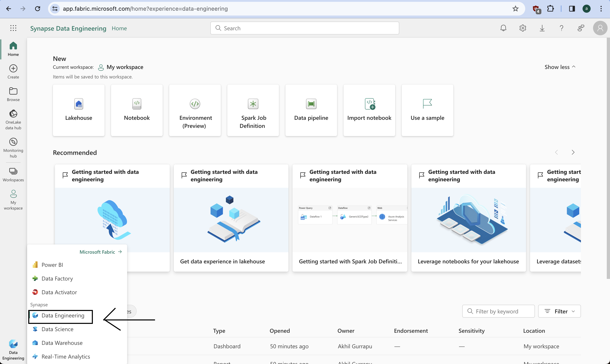Click the Feedback icon in header
Image resolution: width=610 pixels, height=364 pixels.
click(581, 28)
